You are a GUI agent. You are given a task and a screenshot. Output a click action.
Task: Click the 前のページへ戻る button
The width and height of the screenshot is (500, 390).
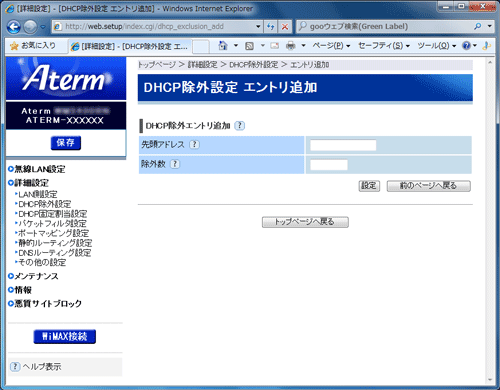point(429,186)
